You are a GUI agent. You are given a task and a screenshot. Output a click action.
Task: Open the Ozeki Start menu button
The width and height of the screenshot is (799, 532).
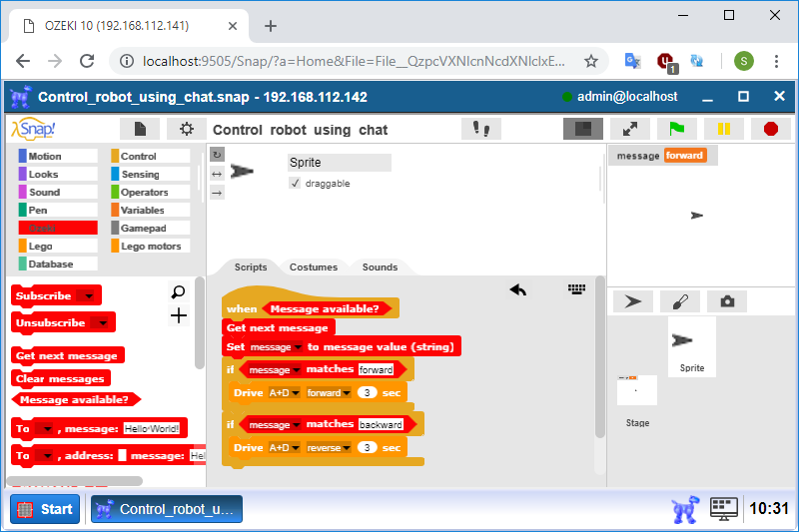click(45, 509)
